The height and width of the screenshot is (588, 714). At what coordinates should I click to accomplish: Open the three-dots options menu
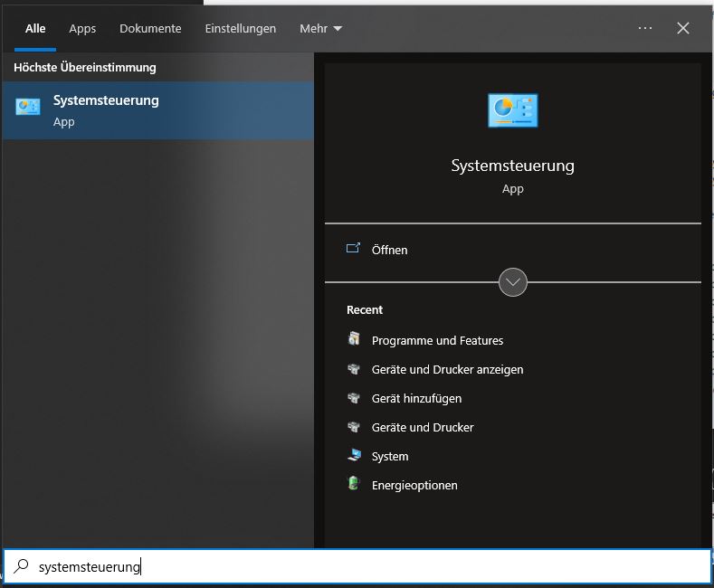(x=645, y=29)
